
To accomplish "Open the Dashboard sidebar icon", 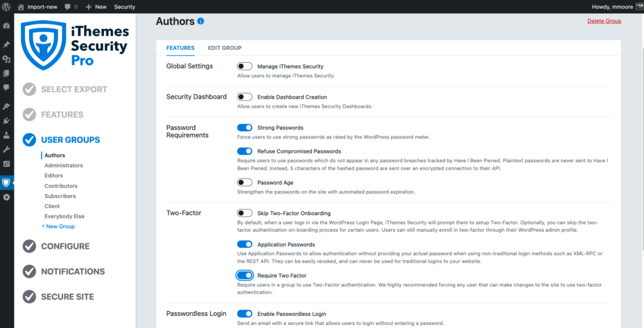I will pyautogui.click(x=6, y=26).
